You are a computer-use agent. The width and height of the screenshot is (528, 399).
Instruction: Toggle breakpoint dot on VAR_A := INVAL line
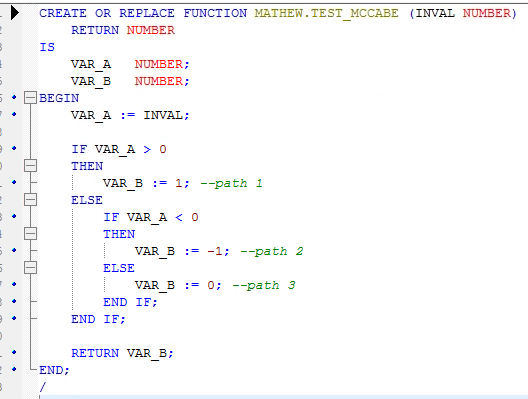[14, 114]
